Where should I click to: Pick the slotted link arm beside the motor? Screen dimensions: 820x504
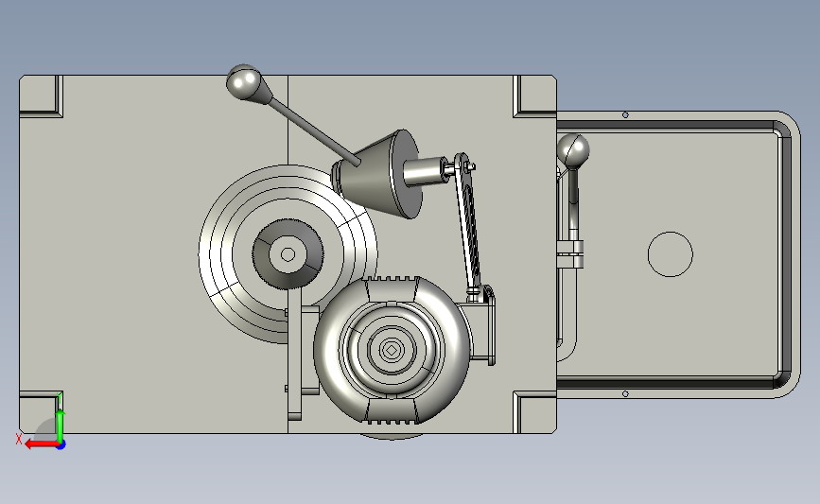(468, 226)
